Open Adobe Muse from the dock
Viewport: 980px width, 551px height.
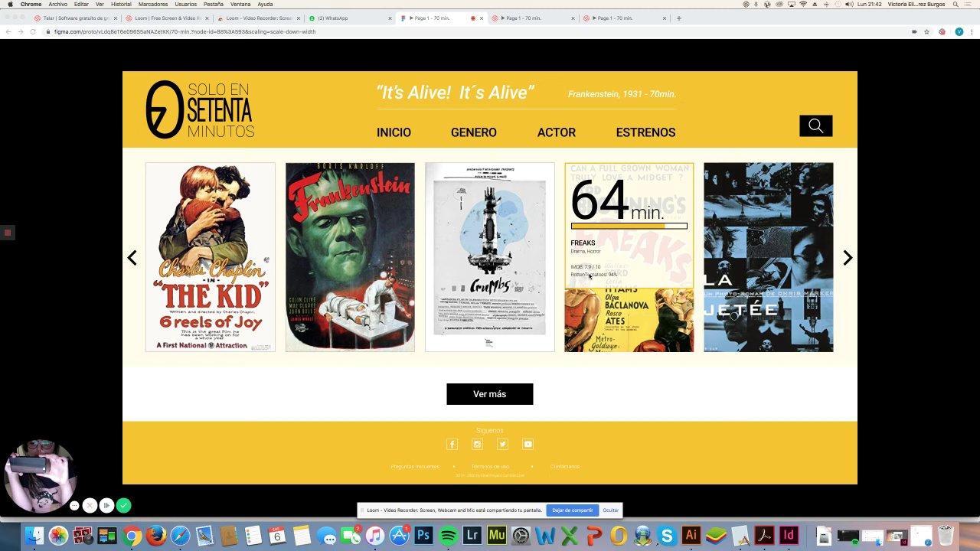click(x=496, y=536)
